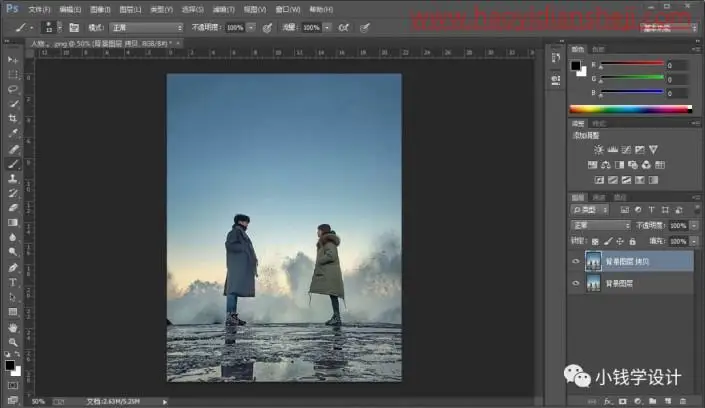Image resolution: width=705 pixels, height=408 pixels.
Task: Select the Spot Healing Brush tool
Action: (13, 149)
